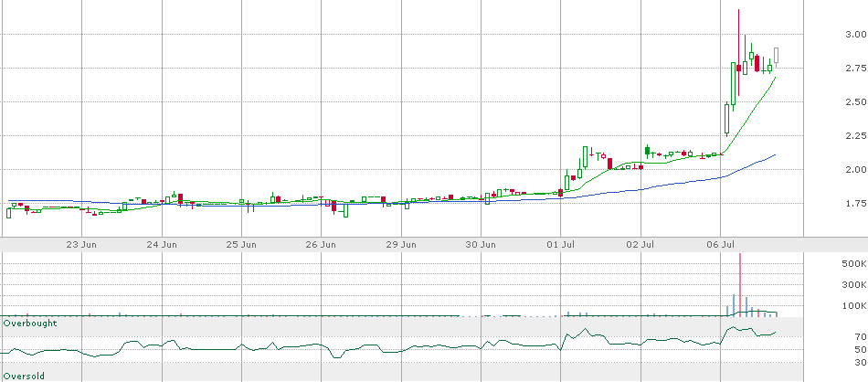Screen dimensions: 868x382
Task: Click the RSI 30 level label
Action: point(860,362)
